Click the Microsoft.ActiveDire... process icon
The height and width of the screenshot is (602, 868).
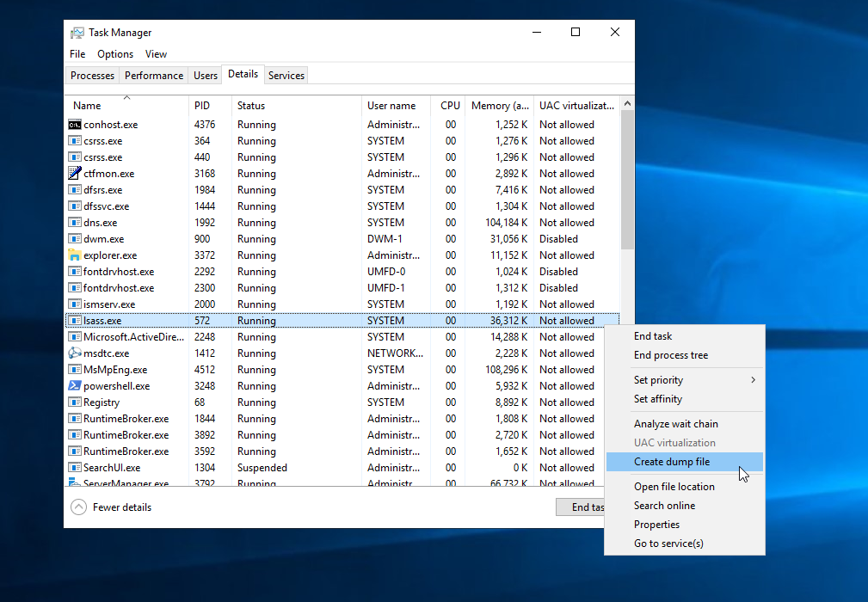point(75,337)
